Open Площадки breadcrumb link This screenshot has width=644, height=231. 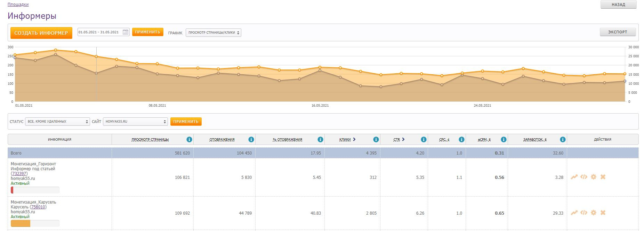tap(18, 5)
